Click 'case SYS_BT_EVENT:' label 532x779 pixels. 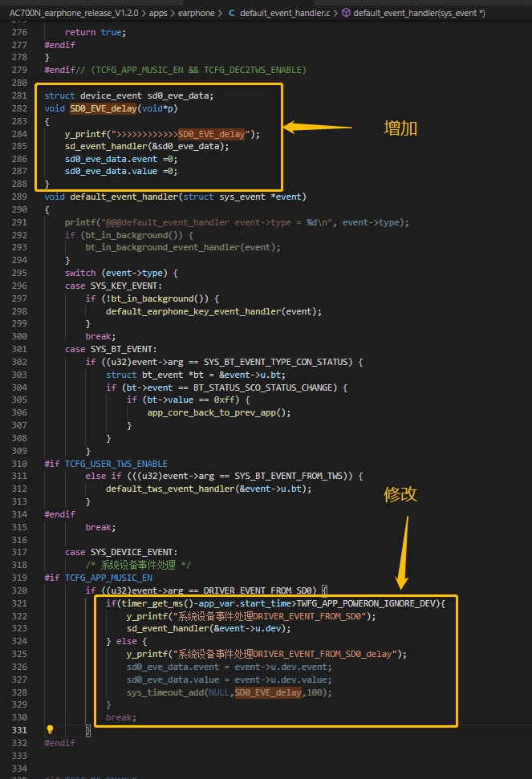111,349
